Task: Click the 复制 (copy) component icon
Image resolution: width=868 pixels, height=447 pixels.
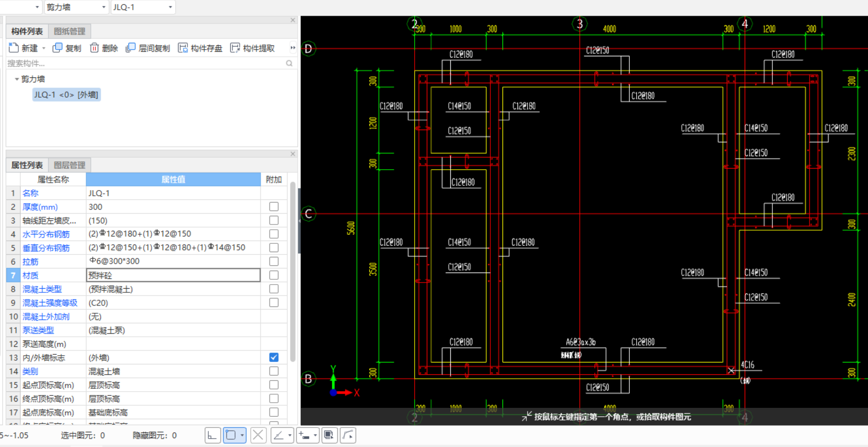Action: coord(57,48)
